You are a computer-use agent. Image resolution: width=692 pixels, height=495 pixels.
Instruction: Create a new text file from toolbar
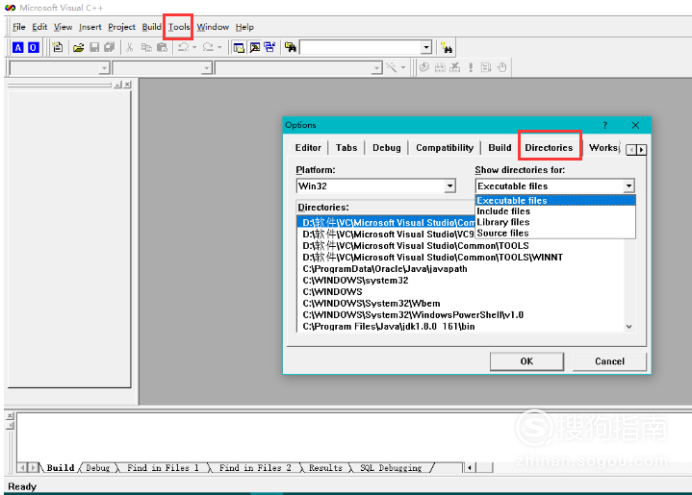[x=57, y=47]
